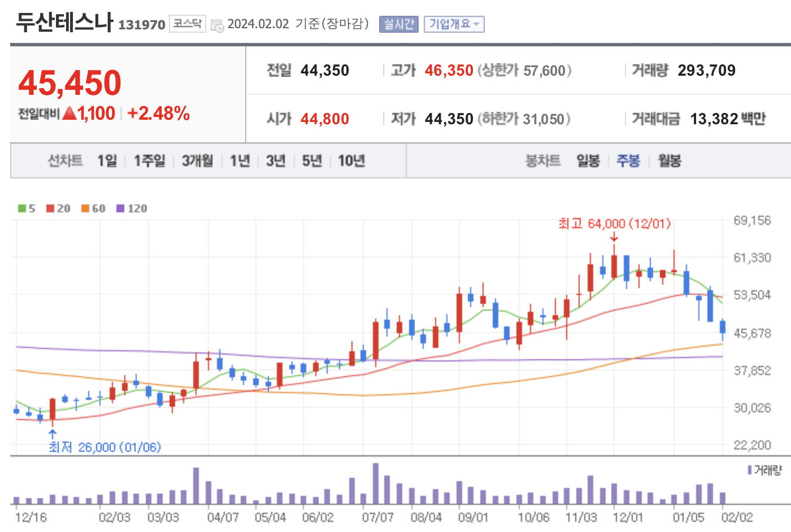Click the green 5 moving-average swatch
Viewport: 791px width, 532px height.
click(22, 208)
